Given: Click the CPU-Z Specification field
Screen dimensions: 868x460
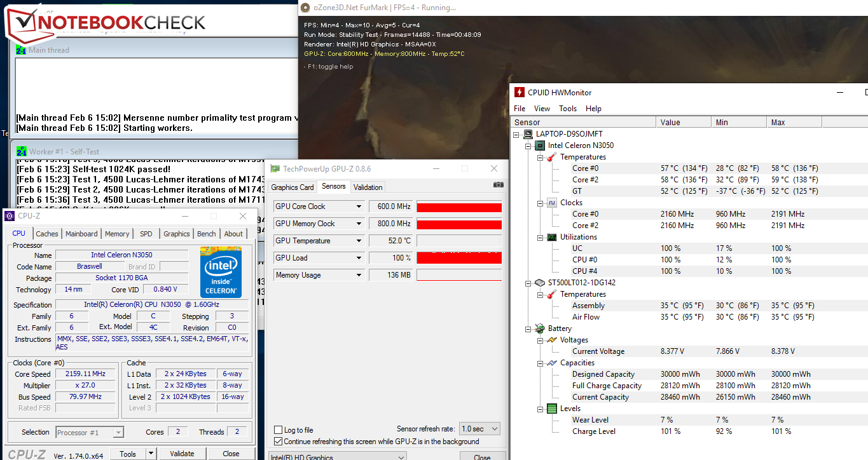Looking at the screenshot, I should pyautogui.click(x=152, y=305).
